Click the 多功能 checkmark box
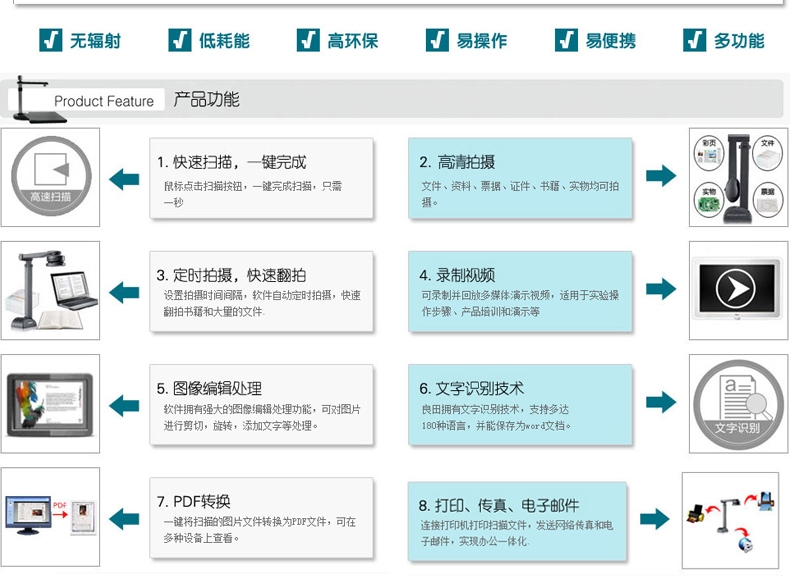 (x=695, y=40)
